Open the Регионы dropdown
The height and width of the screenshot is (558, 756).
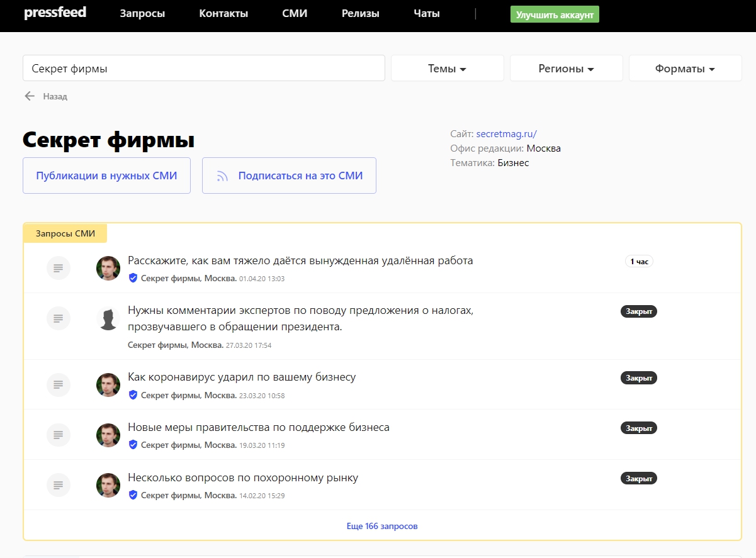point(566,69)
